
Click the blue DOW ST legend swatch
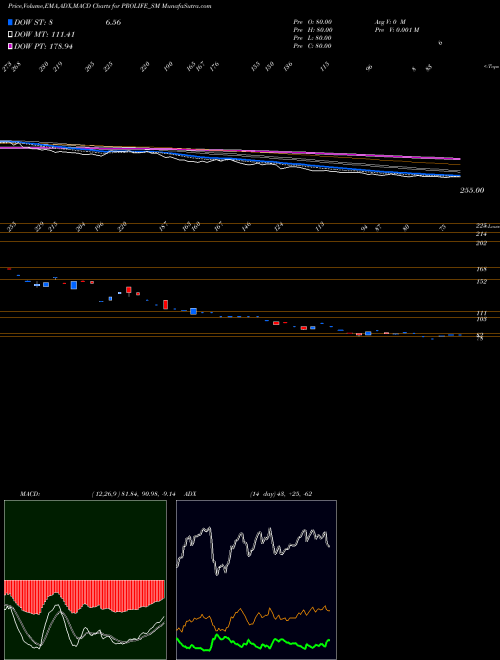(x=10, y=22)
